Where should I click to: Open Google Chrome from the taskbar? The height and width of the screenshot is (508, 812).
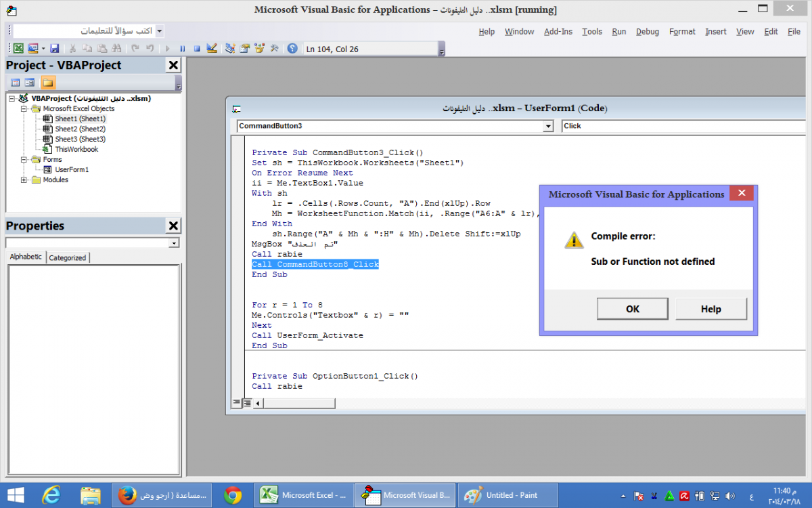233,495
